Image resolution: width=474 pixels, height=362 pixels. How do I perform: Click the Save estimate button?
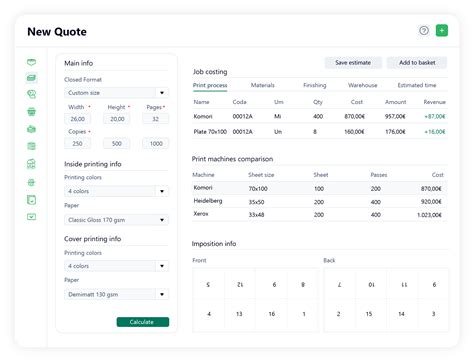click(353, 63)
